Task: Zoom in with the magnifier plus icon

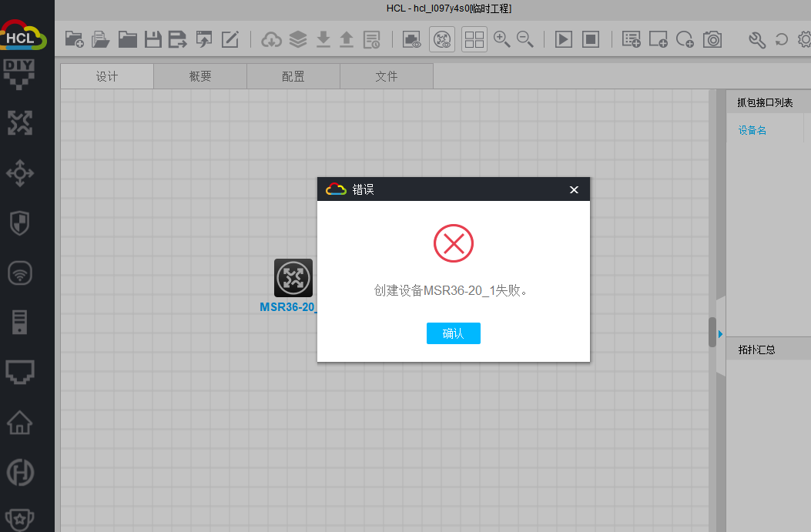Action: [501, 39]
